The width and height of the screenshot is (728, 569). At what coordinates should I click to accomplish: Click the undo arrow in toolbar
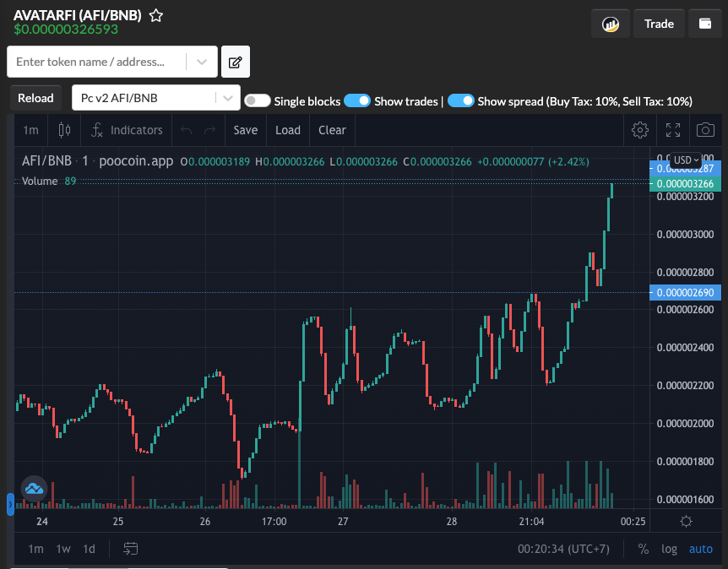186,130
